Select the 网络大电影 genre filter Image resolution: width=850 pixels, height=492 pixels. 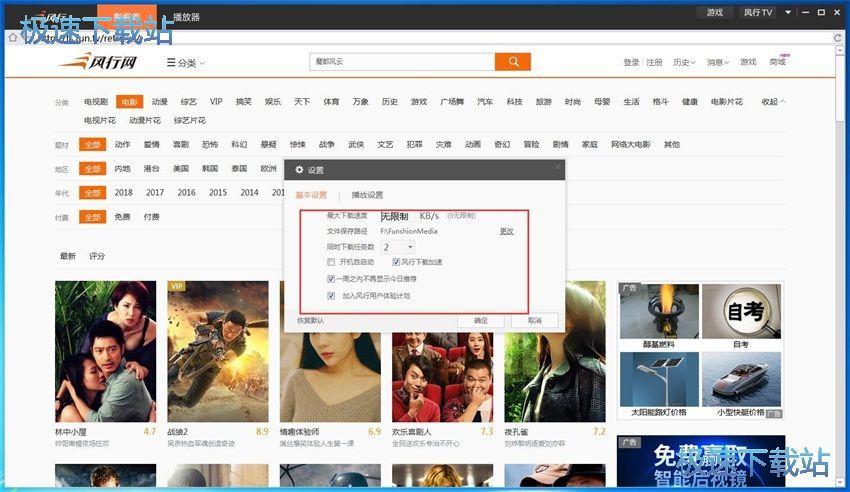coord(630,144)
